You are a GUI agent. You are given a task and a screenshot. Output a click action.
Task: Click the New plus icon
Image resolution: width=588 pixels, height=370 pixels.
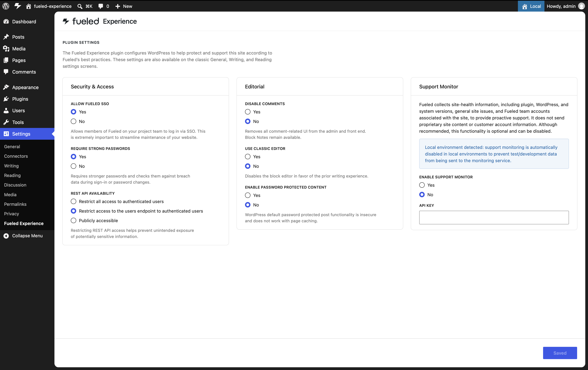118,6
